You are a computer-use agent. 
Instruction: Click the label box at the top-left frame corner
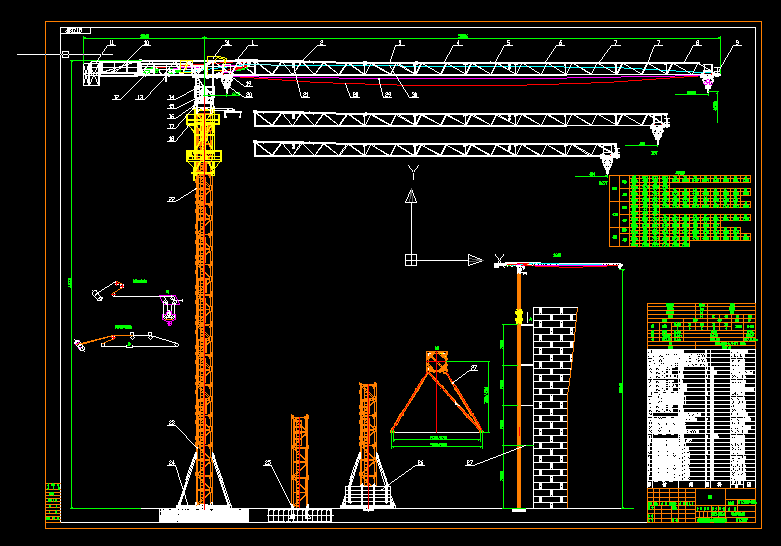pos(76,31)
